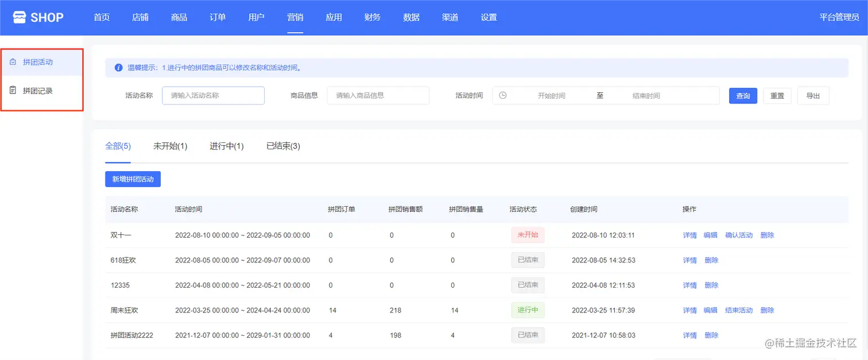The height and width of the screenshot is (360, 868).
Task: Switch to the 进行中(1) tab
Action: [x=227, y=146]
